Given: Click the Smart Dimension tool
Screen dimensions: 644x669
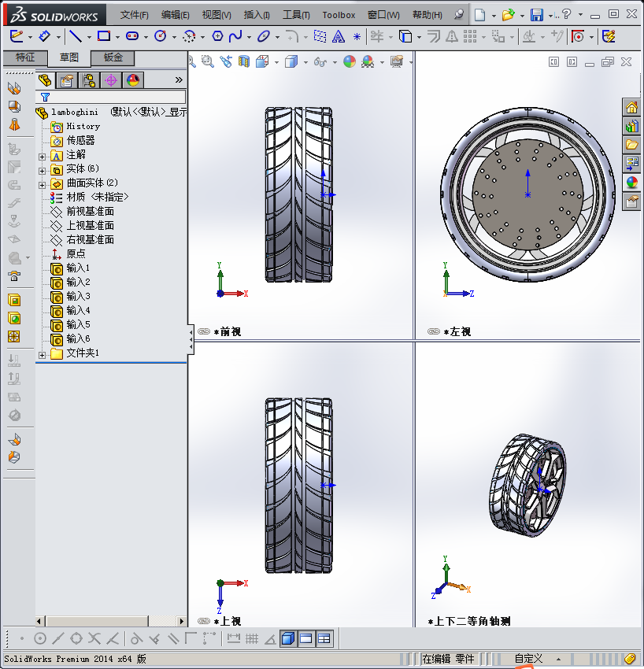Looking at the screenshot, I should pyautogui.click(x=44, y=36).
